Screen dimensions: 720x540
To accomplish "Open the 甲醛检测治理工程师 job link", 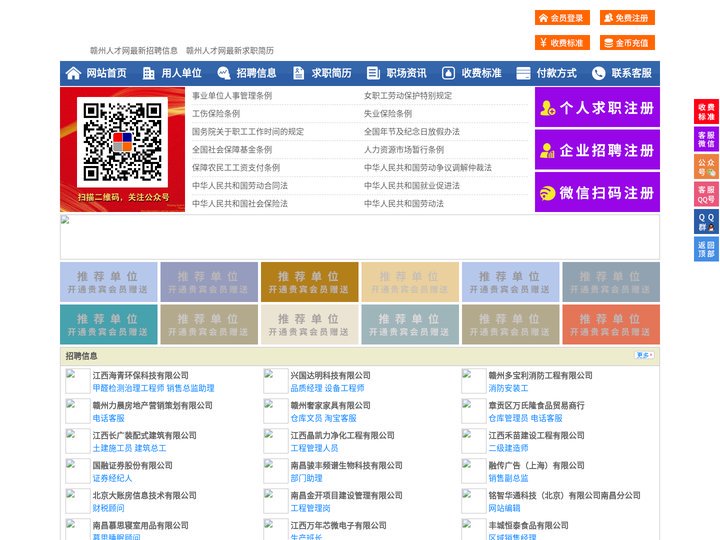I will pos(128,388).
